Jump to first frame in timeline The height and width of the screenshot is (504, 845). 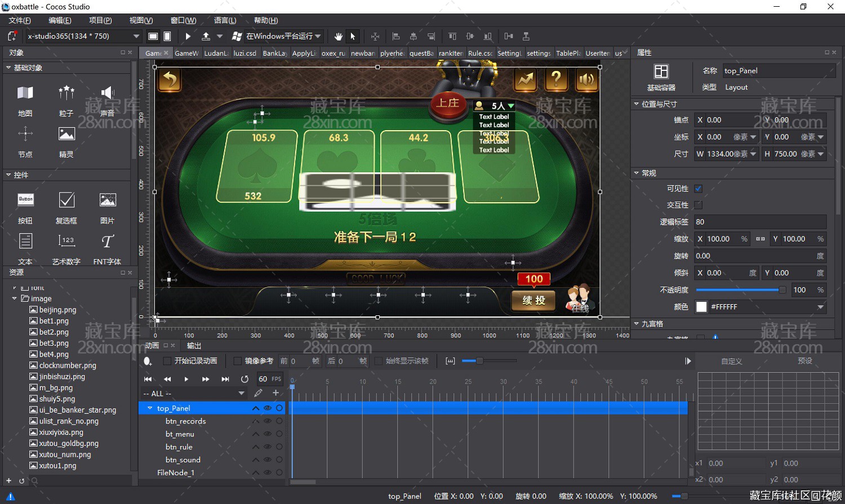tap(148, 379)
